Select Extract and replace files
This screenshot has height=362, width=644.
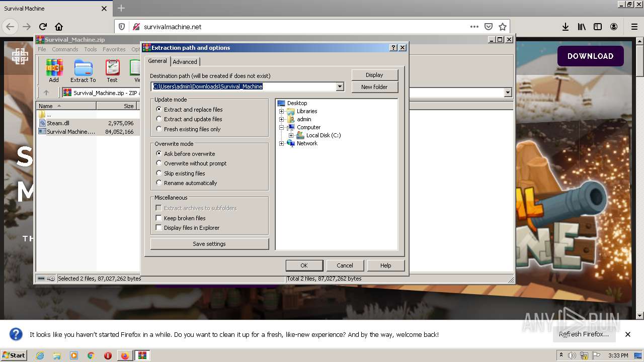click(x=189, y=110)
